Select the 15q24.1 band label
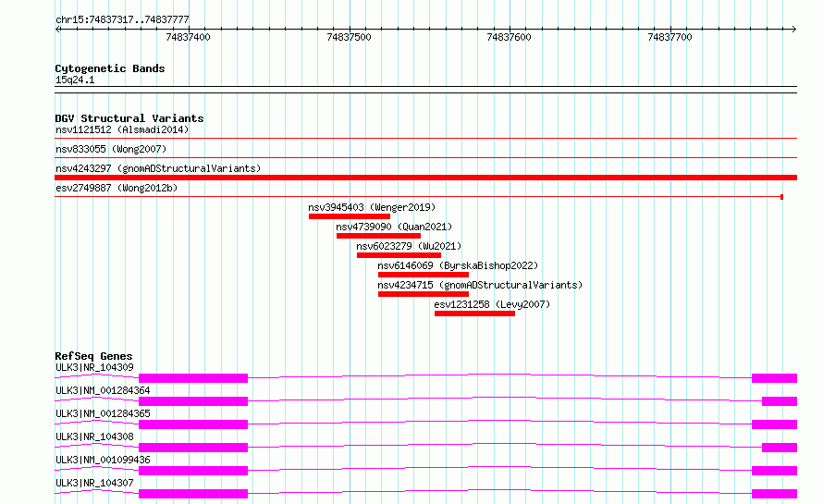 (75, 80)
